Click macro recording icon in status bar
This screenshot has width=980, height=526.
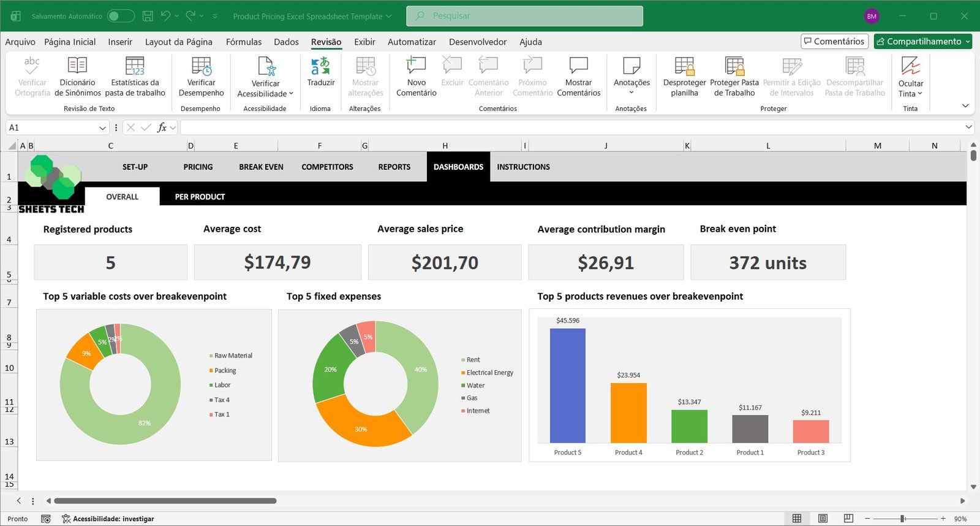[45, 519]
